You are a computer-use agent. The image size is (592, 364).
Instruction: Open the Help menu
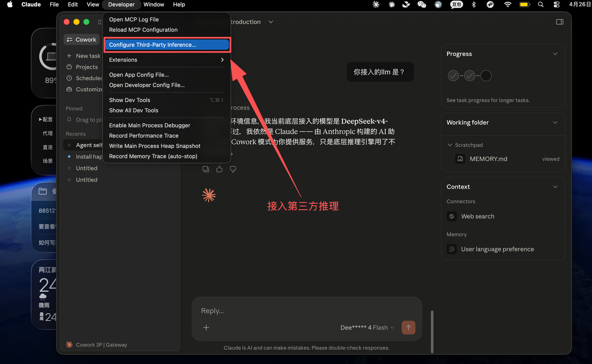click(179, 5)
